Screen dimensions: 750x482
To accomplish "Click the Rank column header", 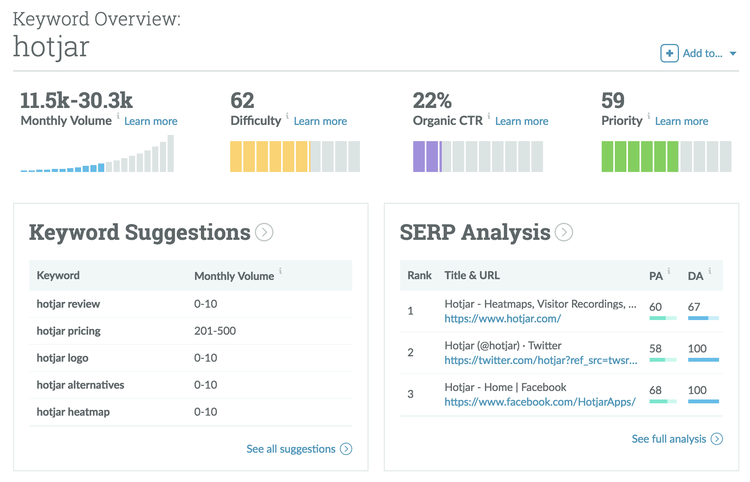I will (x=419, y=275).
